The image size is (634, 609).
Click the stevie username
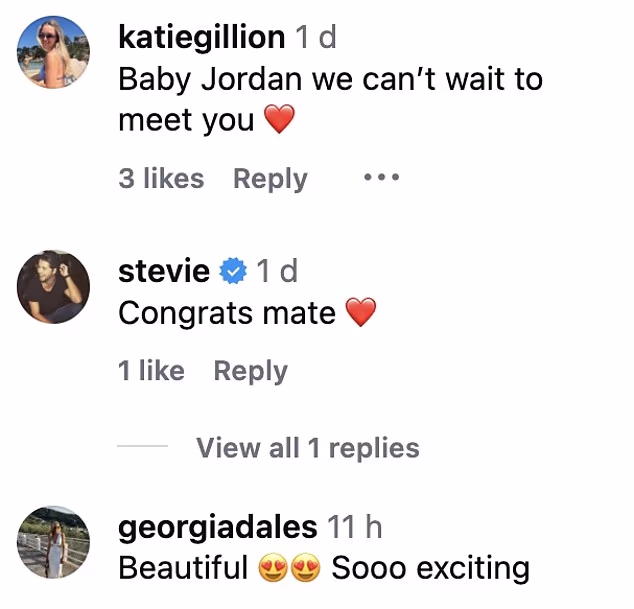point(164,271)
